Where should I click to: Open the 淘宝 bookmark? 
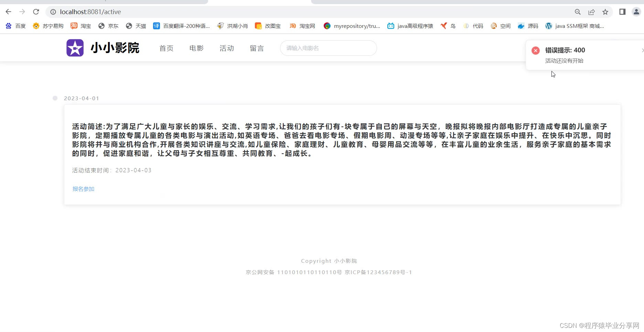(x=81, y=26)
